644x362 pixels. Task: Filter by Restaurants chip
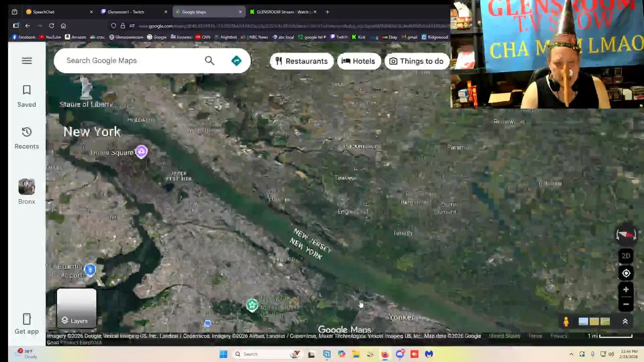[302, 61]
